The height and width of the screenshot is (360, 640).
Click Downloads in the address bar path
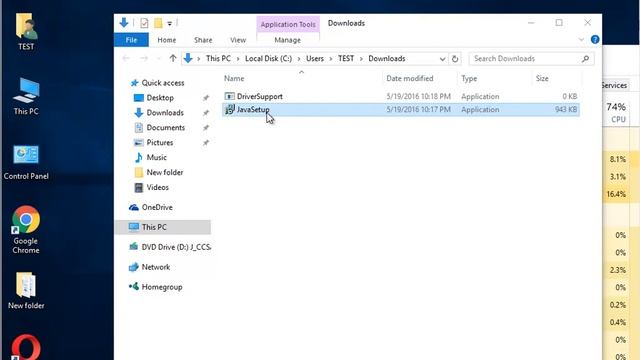(x=387, y=58)
